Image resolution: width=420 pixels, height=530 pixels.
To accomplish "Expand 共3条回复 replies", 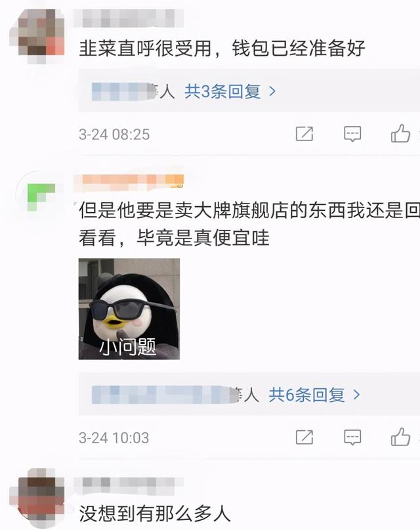I will point(223,91).
